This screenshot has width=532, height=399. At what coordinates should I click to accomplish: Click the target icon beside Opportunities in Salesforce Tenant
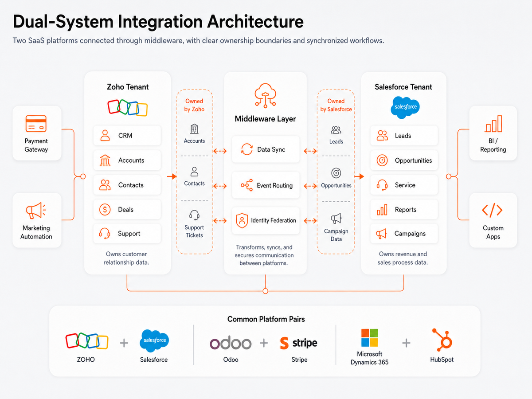pyautogui.click(x=382, y=160)
